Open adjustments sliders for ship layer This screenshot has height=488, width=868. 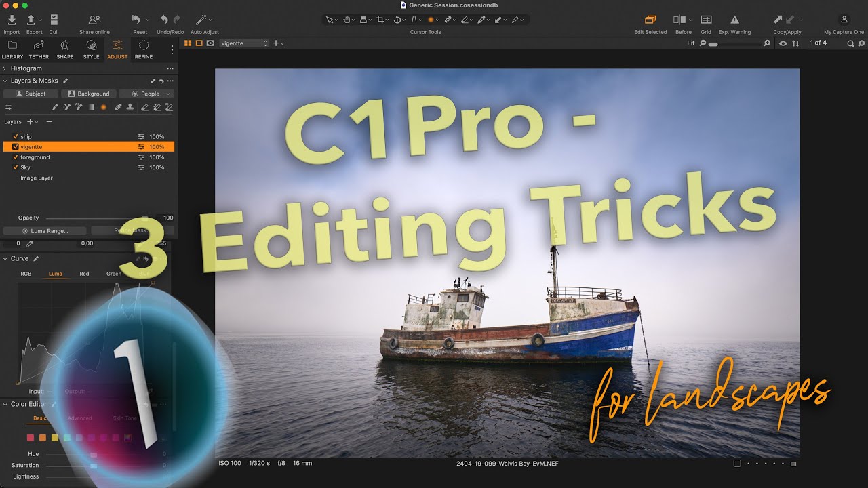click(141, 136)
